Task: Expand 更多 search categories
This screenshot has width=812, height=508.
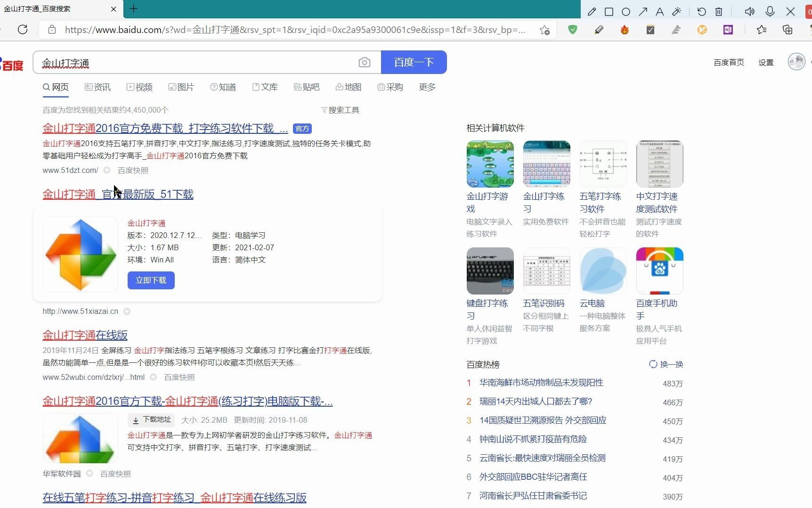Action: click(x=427, y=87)
